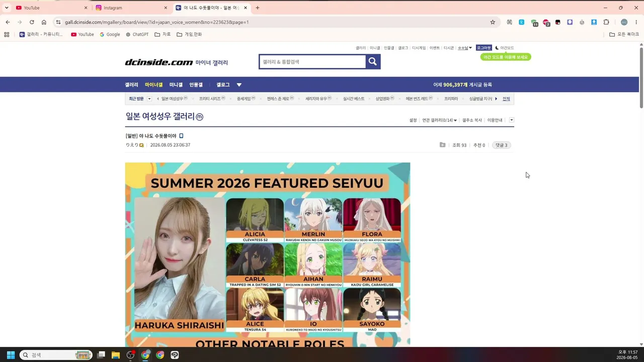Image resolution: width=644 pixels, height=362 pixels.
Task: Click the gray folder-plus icon beside view count
Action: 443,145
